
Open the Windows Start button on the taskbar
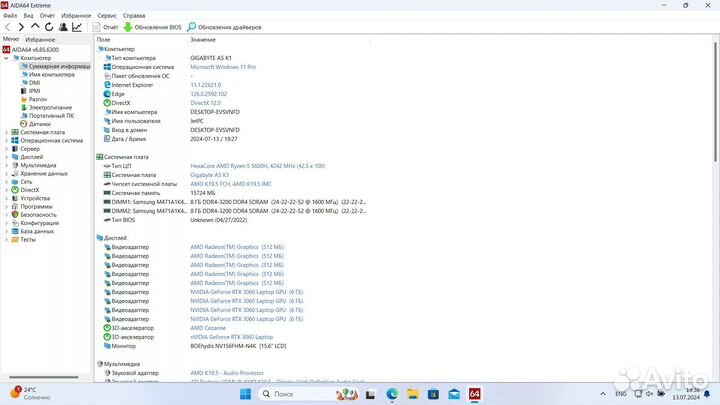(245, 394)
